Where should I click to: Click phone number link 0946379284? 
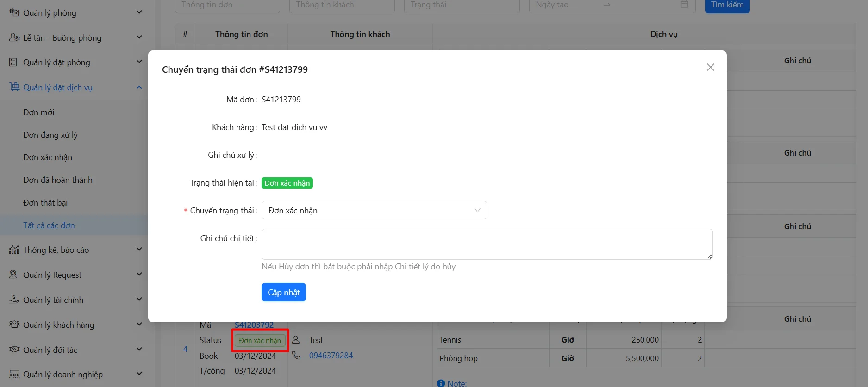(x=331, y=356)
